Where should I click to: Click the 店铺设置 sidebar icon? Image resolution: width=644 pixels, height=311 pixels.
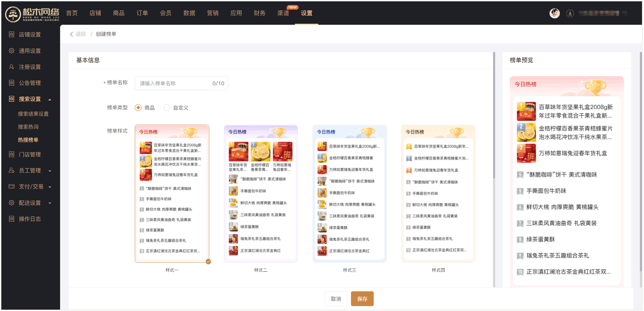(x=11, y=34)
